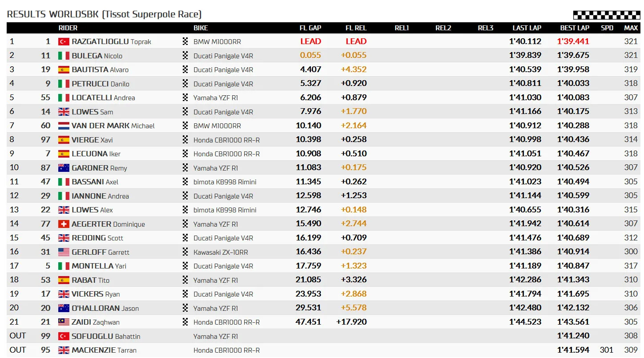Click the Italian flag next to Bulega Nicolo

click(x=64, y=56)
